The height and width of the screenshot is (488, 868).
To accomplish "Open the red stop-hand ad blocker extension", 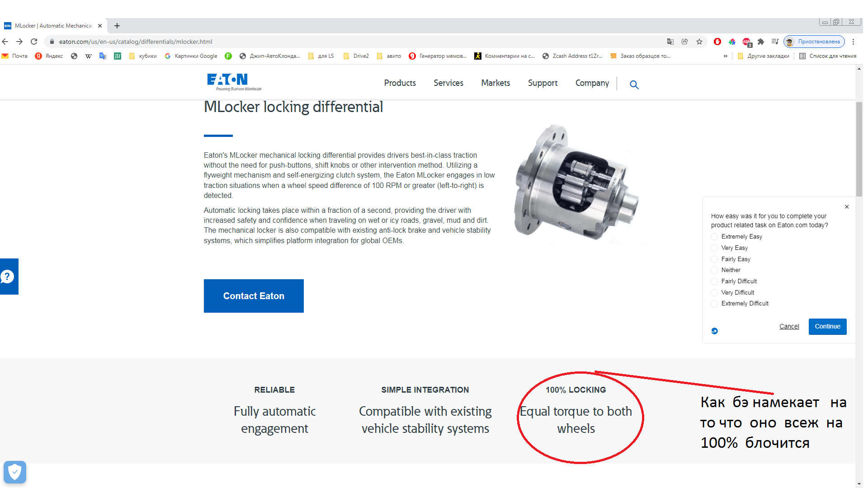I will click(717, 42).
